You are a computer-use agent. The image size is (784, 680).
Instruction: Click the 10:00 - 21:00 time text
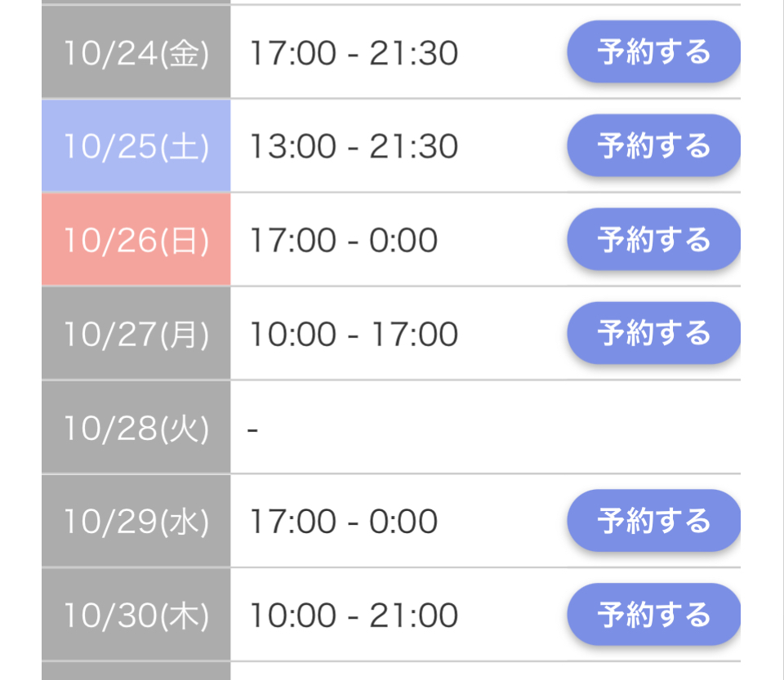point(354,616)
